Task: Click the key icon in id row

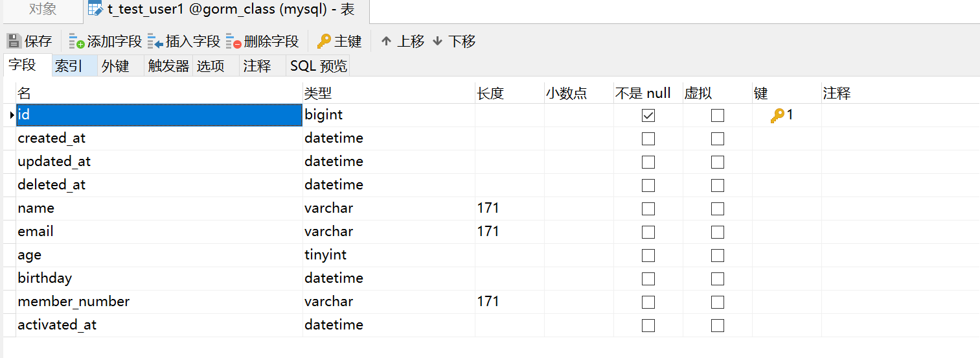Action: (777, 115)
